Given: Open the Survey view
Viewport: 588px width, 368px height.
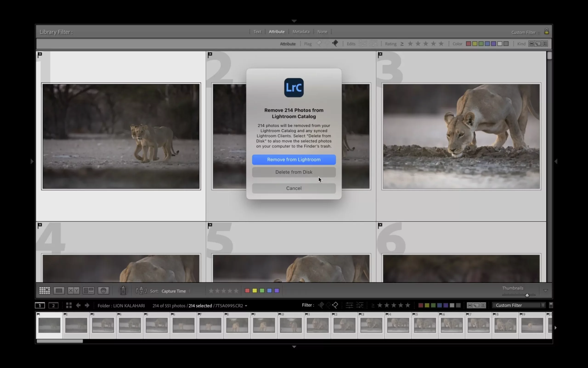Looking at the screenshot, I should (88, 290).
